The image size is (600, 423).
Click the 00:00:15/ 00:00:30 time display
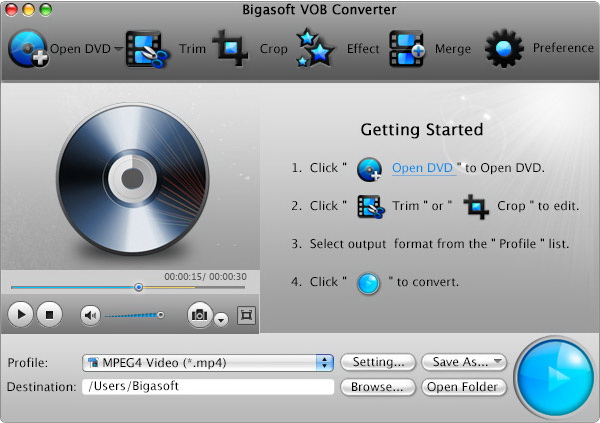205,276
